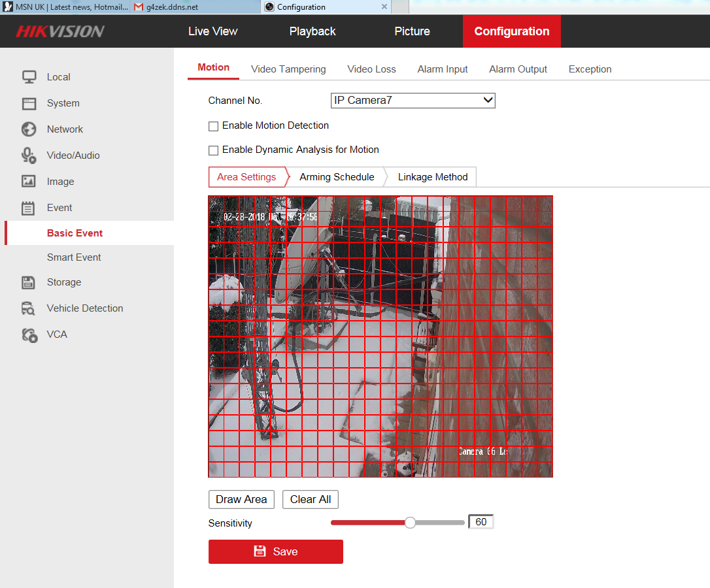Open Storage using its floppy disk icon
This screenshot has height=588, width=710.
coord(29,282)
